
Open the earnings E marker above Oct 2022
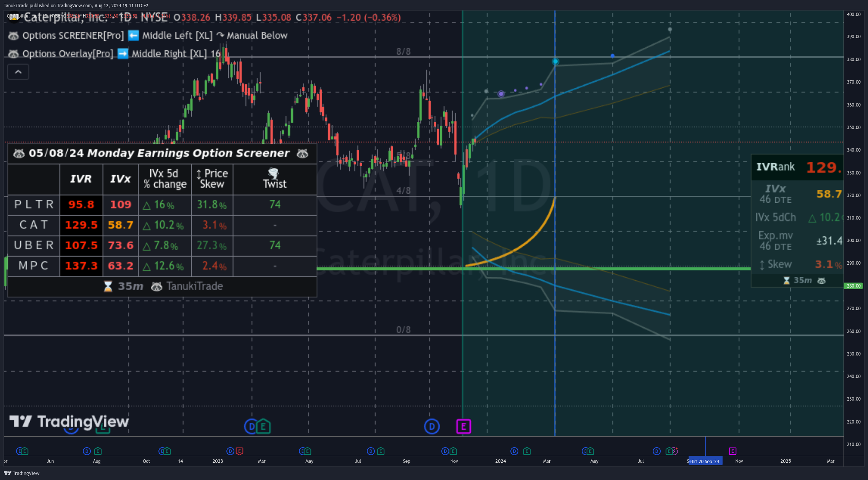coord(167,451)
